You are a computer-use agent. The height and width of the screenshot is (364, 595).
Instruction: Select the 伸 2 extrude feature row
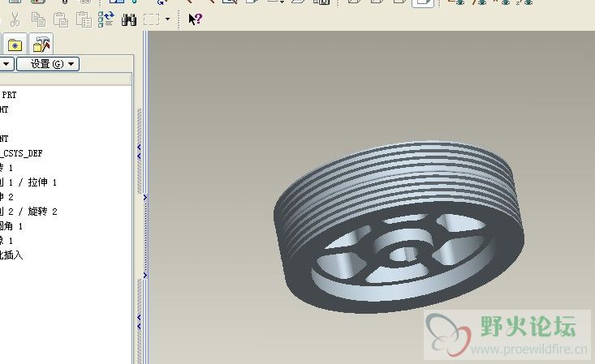6,197
